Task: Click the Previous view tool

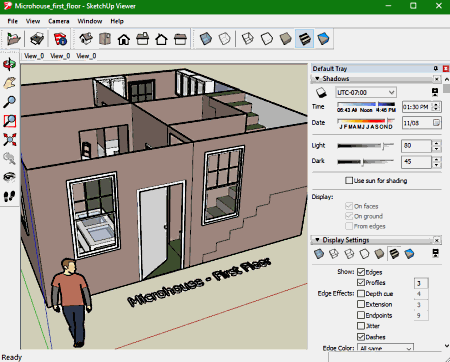Action: pos(9,158)
